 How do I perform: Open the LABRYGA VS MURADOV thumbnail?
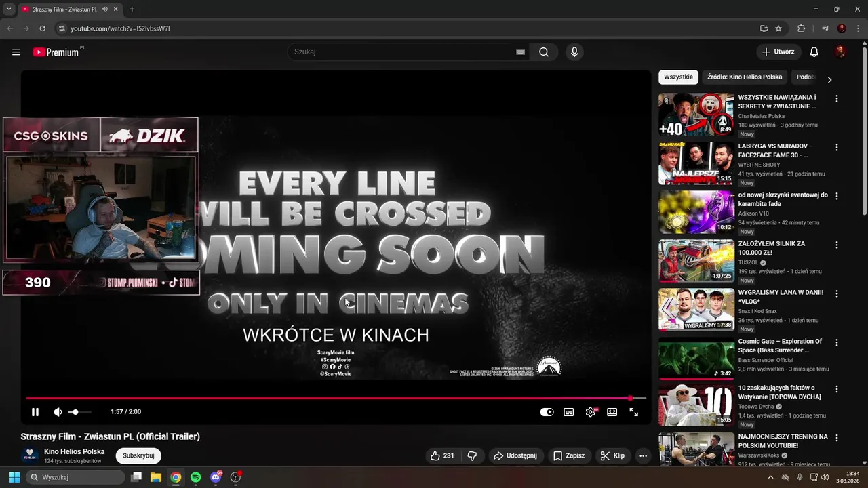point(696,163)
